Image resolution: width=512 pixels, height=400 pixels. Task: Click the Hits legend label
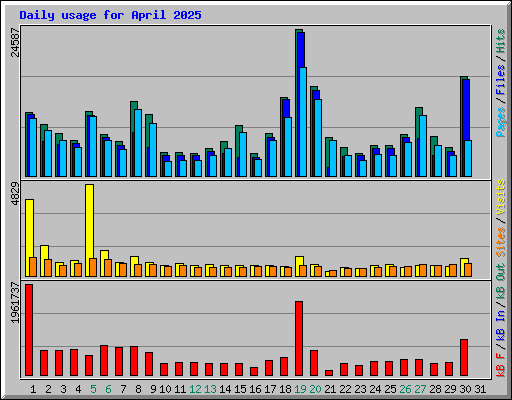point(501,41)
